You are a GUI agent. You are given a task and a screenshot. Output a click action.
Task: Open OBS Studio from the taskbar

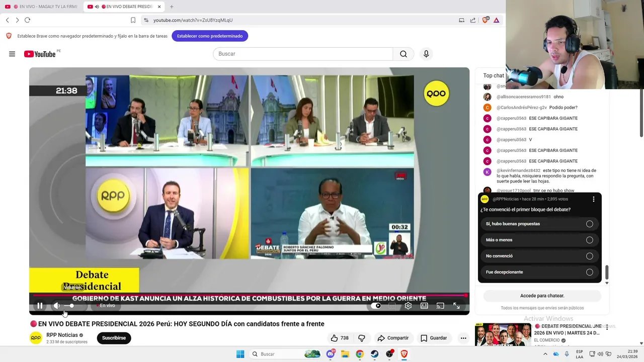coord(389,354)
